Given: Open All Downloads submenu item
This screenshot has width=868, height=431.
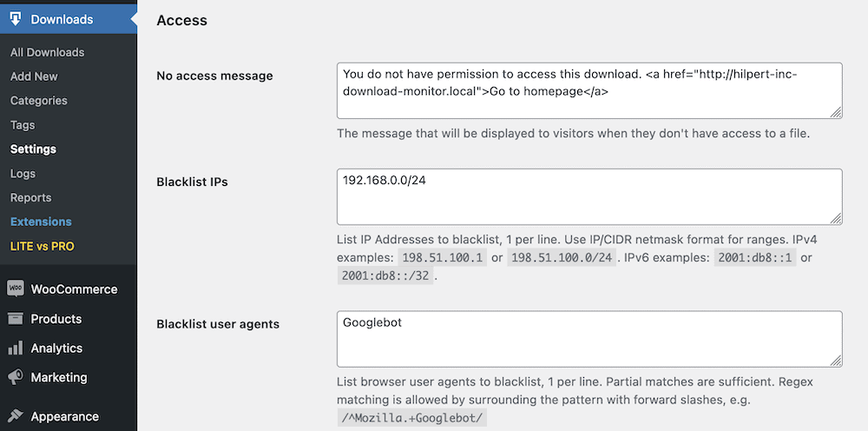Looking at the screenshot, I should 47,52.
